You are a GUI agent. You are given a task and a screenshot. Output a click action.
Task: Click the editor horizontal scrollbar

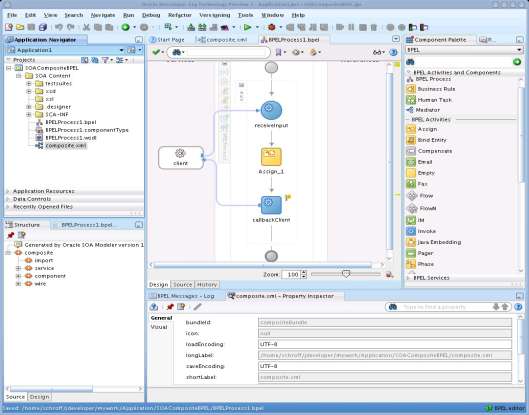[x=262, y=266]
